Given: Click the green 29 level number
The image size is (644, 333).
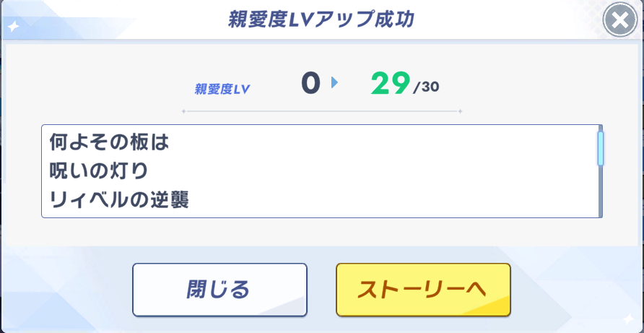Looking at the screenshot, I should [390, 85].
